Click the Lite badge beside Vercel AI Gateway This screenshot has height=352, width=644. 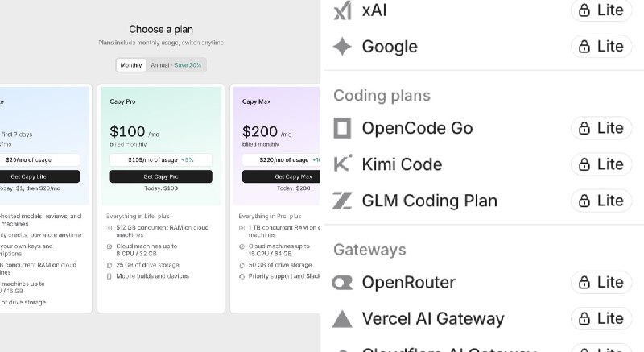pos(601,319)
